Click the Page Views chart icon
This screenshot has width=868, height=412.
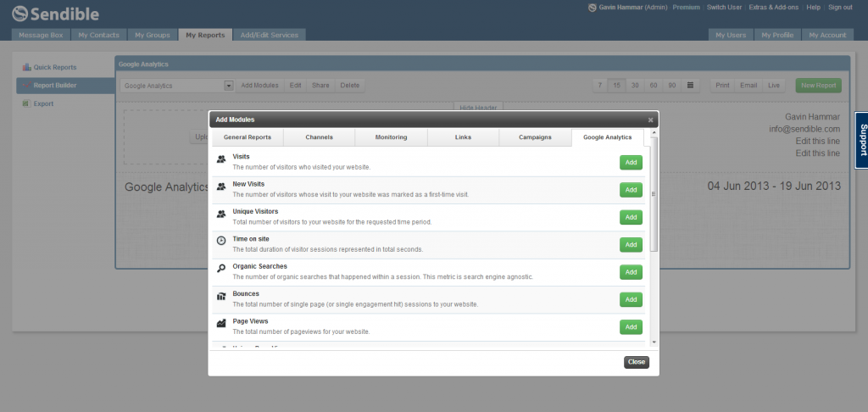[221, 323]
